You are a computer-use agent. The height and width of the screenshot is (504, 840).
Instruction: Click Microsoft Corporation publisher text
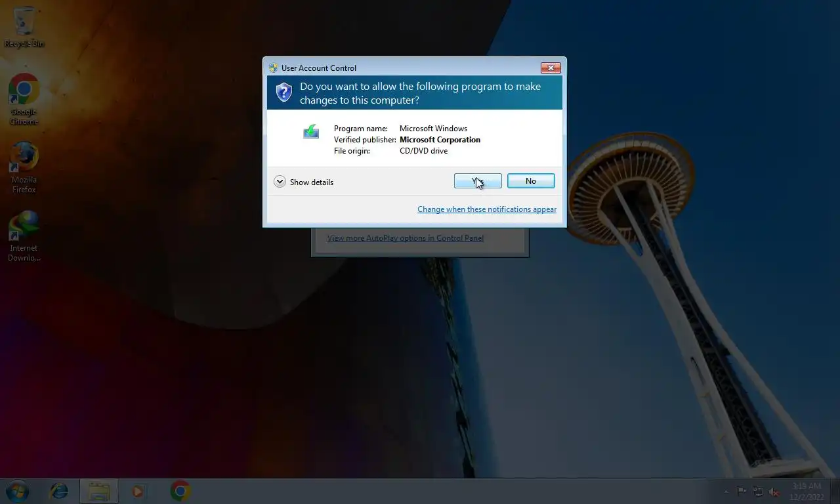(440, 140)
